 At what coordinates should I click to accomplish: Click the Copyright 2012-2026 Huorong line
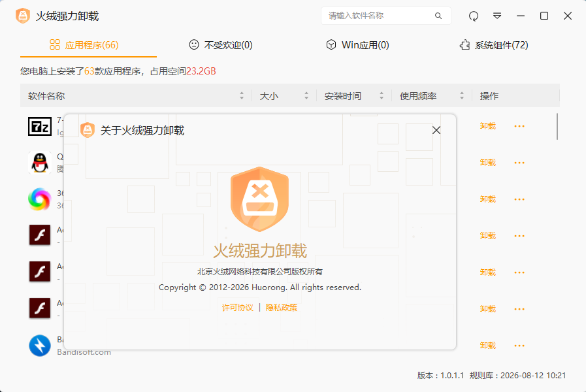click(260, 287)
